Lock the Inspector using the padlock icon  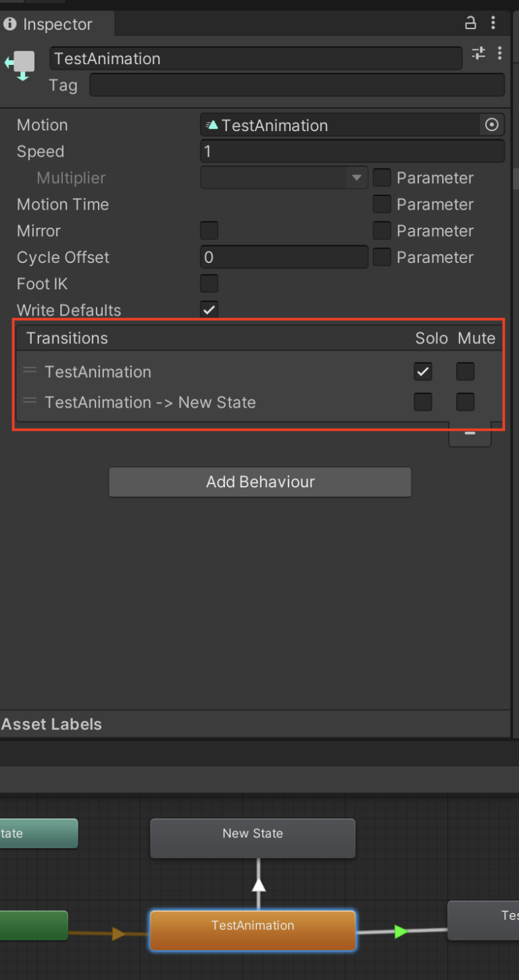point(470,22)
